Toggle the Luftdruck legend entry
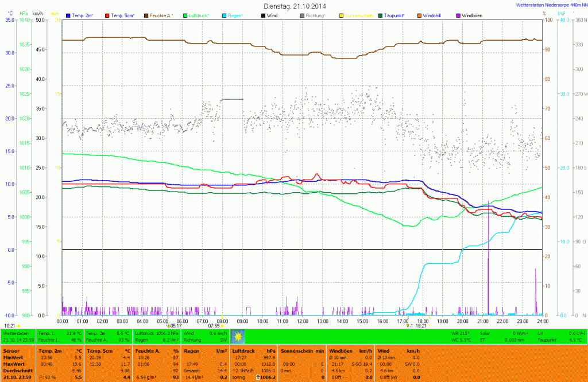Viewport: 588px width, 382px height. 199,15
